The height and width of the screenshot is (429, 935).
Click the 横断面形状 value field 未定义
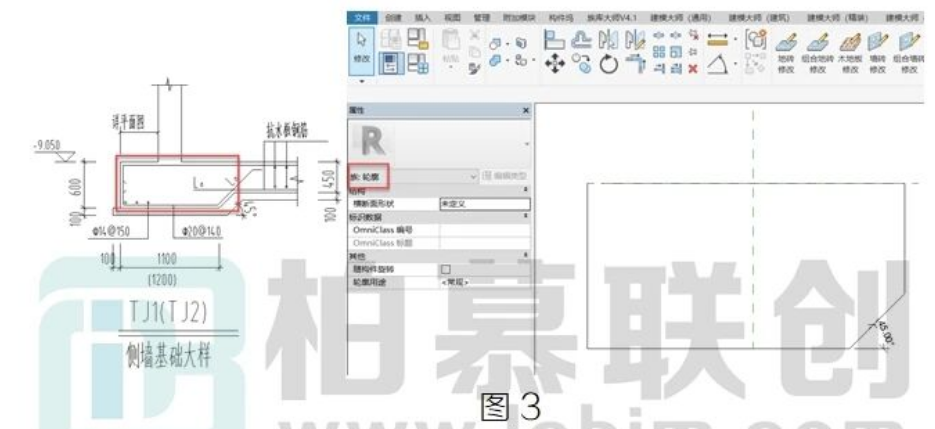tap(484, 204)
